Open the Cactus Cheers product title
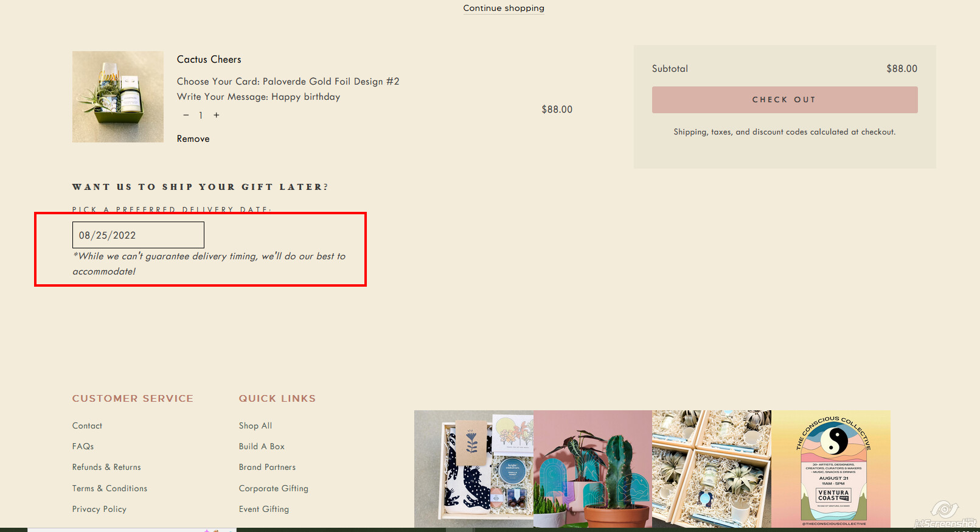This screenshot has height=532, width=980. pyautogui.click(x=209, y=60)
